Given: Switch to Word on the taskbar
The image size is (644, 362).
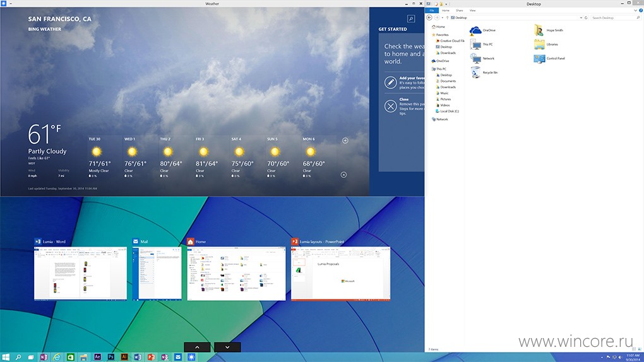Looking at the screenshot, I should pyautogui.click(x=138, y=357).
